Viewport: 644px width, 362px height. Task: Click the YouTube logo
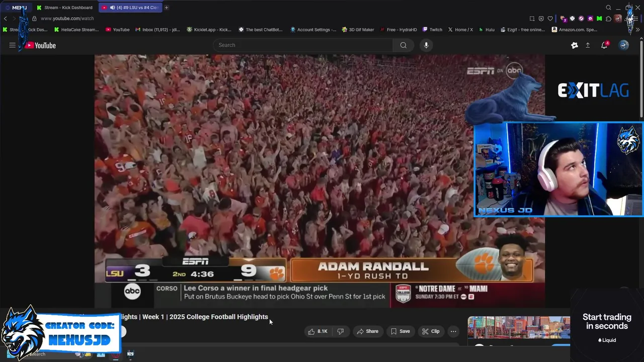[40, 45]
